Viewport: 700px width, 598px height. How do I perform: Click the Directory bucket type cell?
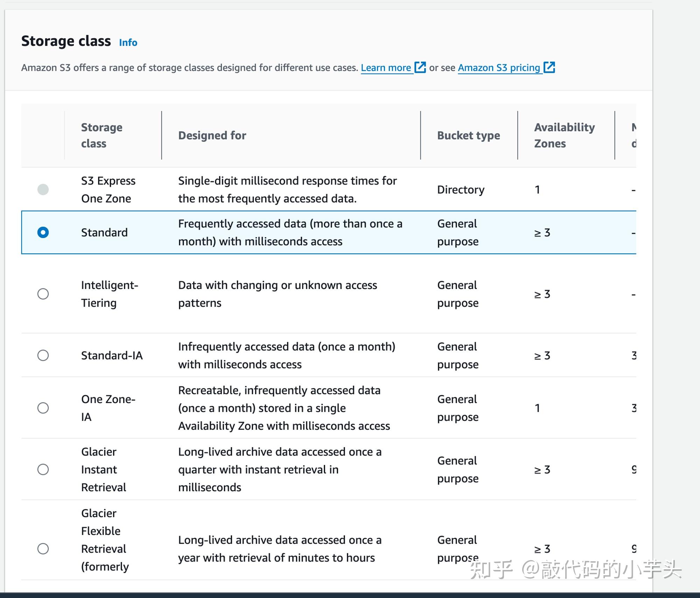pyautogui.click(x=461, y=190)
